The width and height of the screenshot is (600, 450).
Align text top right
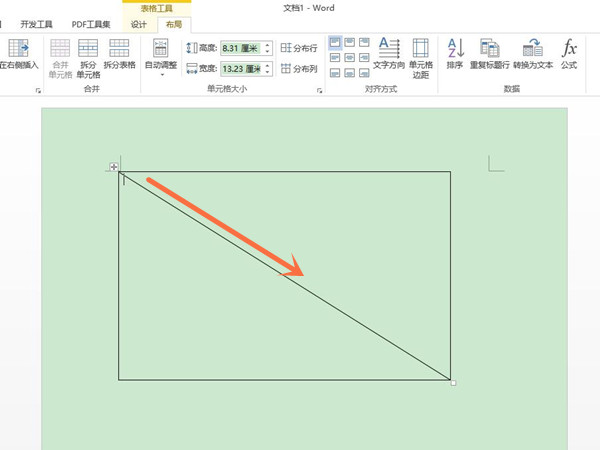tap(364, 42)
